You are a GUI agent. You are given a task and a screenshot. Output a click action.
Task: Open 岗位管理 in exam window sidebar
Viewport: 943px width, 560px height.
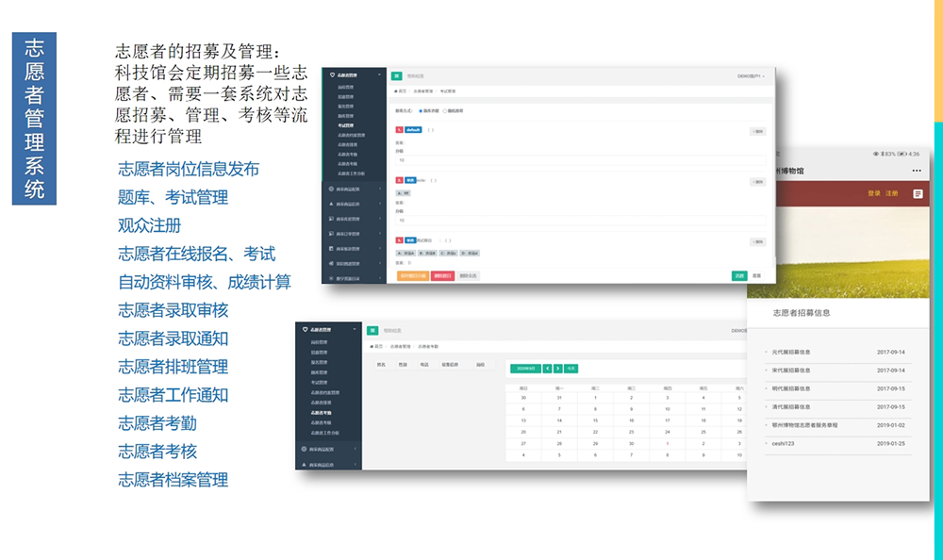[346, 88]
